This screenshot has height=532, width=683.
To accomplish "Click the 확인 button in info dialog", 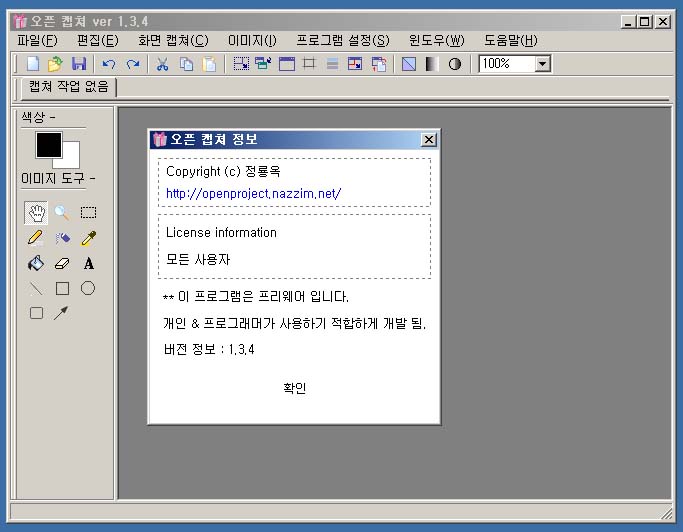I will coord(294,388).
